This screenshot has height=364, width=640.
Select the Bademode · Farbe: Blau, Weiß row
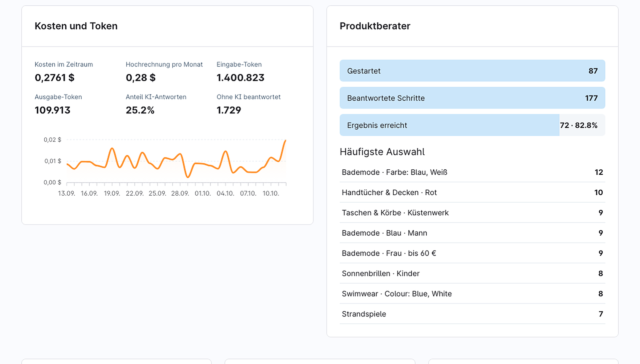472,172
